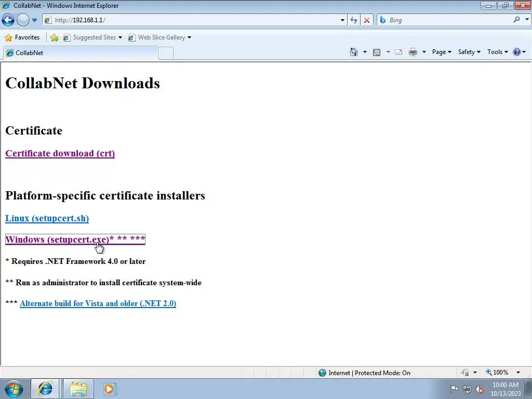Launch Windows Media Player from taskbar
This screenshot has width=532, height=399.
click(110, 389)
